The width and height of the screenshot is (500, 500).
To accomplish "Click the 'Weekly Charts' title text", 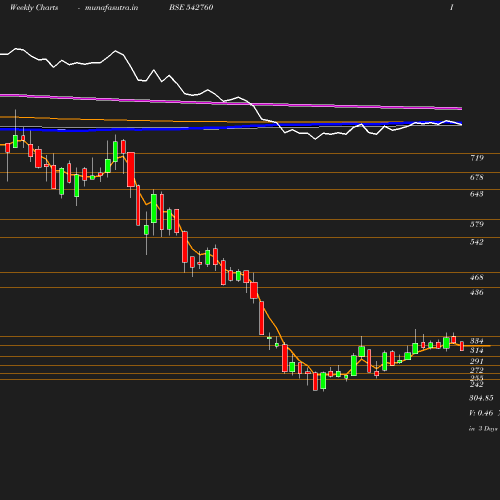I will tap(34, 8).
